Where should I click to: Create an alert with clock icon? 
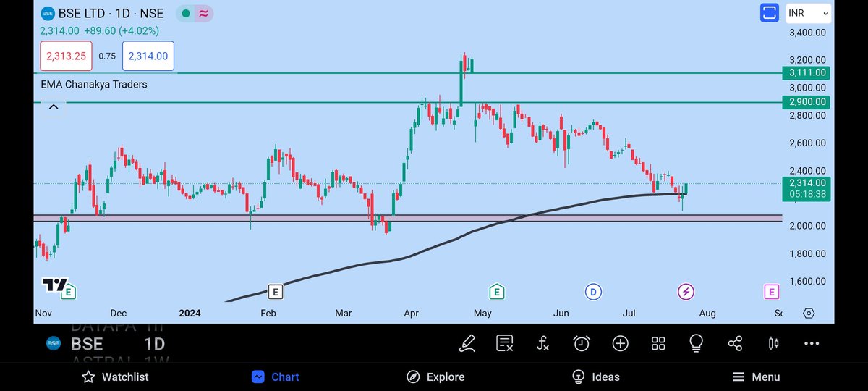[x=582, y=343]
